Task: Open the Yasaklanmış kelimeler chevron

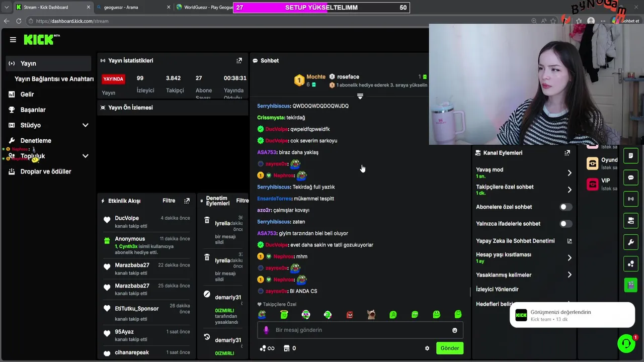Action: (x=570, y=275)
